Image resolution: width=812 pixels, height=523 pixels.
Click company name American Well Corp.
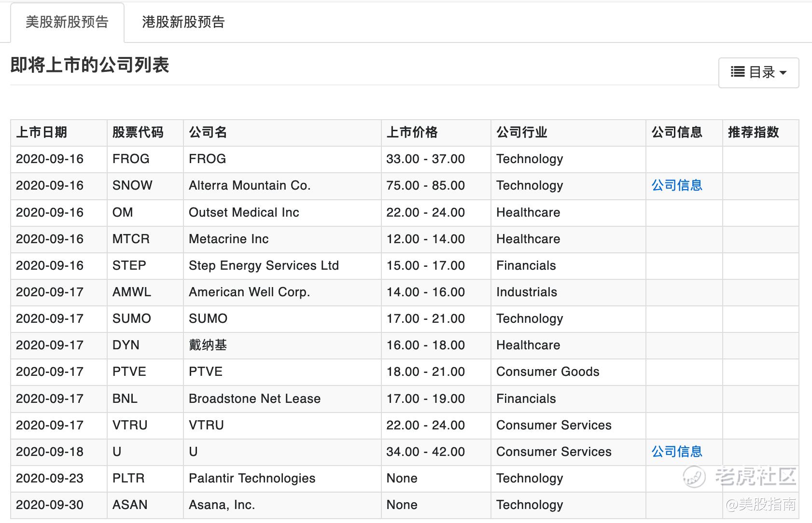(x=249, y=292)
